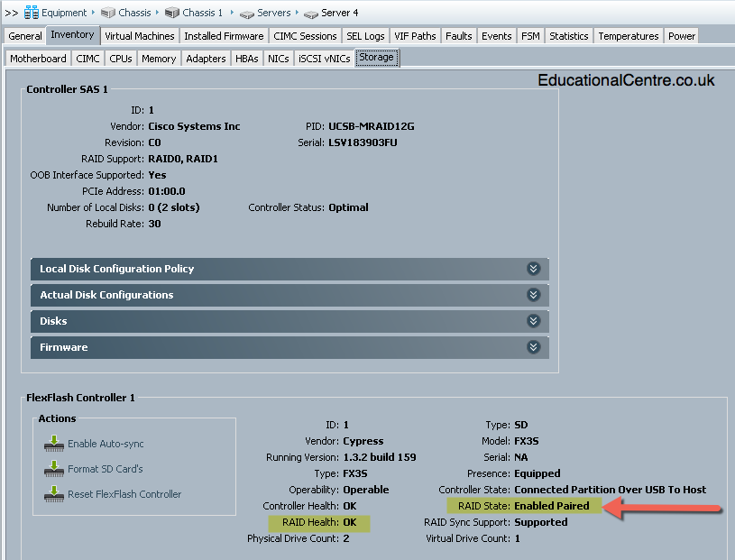Open the Memory sub-tab

[x=159, y=59]
